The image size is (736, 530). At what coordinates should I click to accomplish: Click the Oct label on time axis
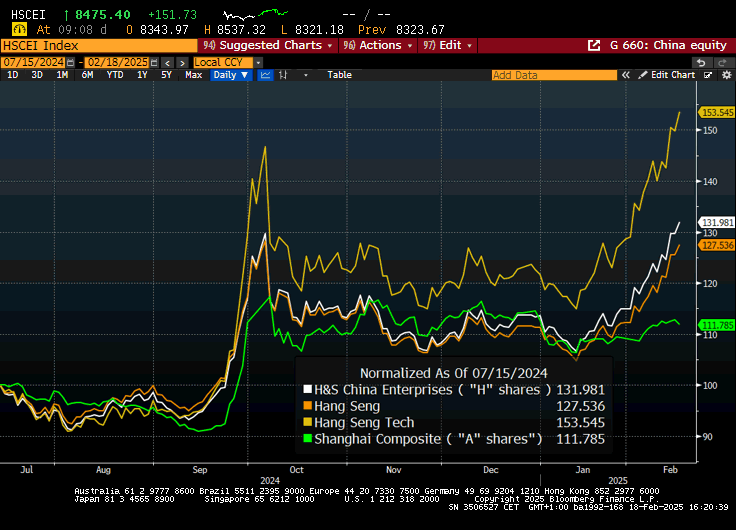coord(297,470)
